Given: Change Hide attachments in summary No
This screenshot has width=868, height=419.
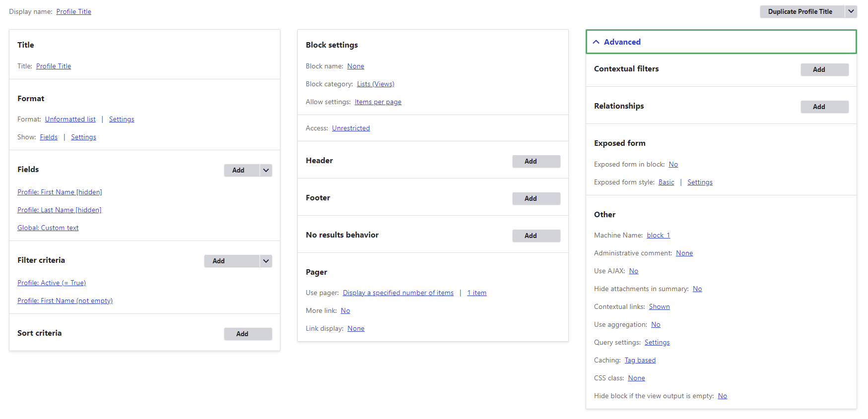Looking at the screenshot, I should [697, 289].
